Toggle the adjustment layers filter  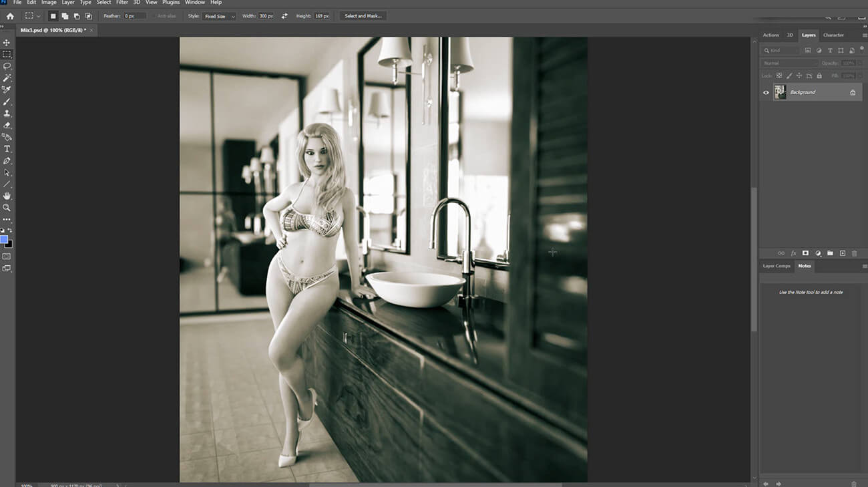click(819, 50)
